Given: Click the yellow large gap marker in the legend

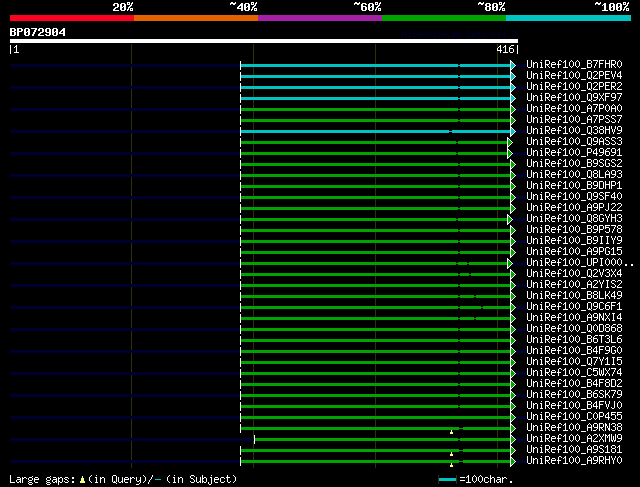Looking at the screenshot, I should (x=82, y=480).
